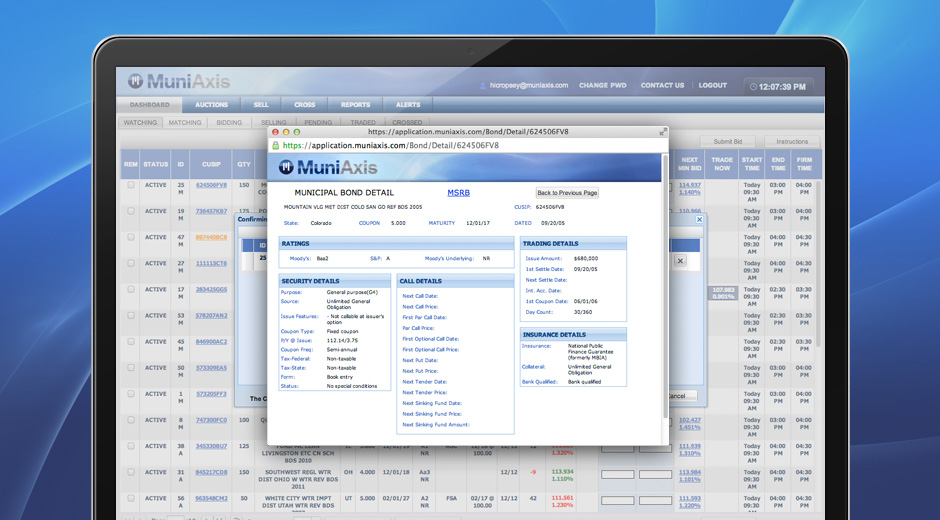Tick the REM checkbox for CUSIP 578207AN2
Image resolution: width=940 pixels, height=520 pixels.
click(x=131, y=315)
